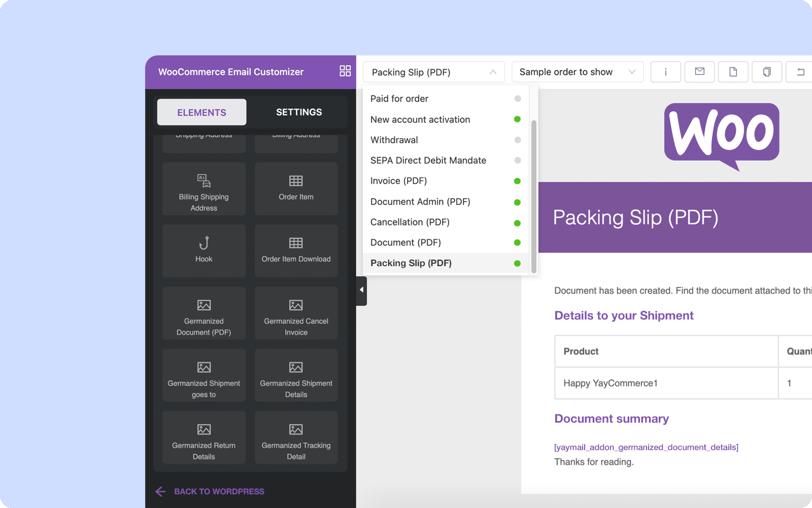Add Germanized Document (PDF) element
812x508 pixels.
[x=204, y=313]
